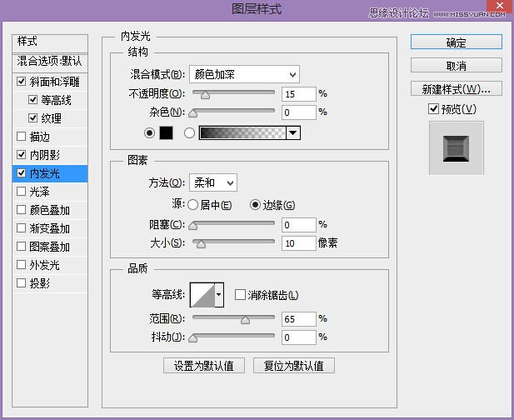Open the 方法 dropdown showing 柔和
Viewport: 514px width, 420px height.
pyautogui.click(x=213, y=182)
